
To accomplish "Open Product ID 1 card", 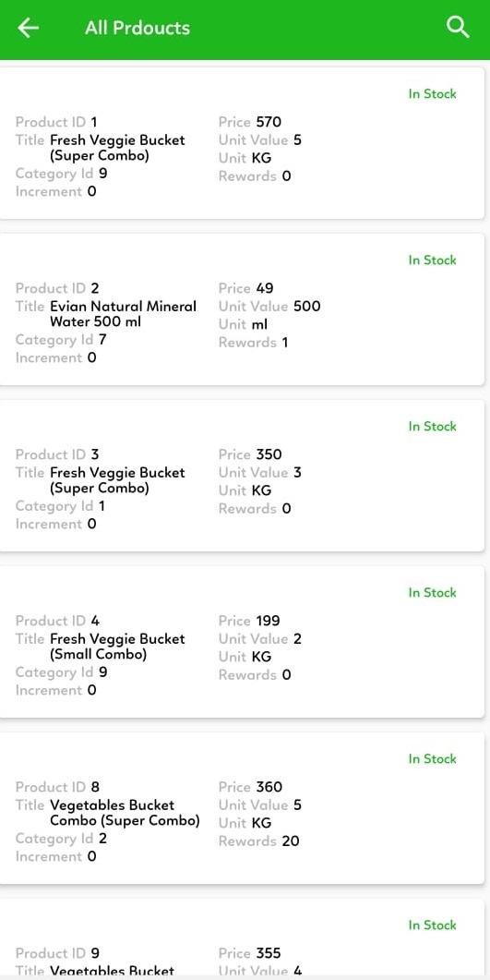I will (x=242, y=143).
